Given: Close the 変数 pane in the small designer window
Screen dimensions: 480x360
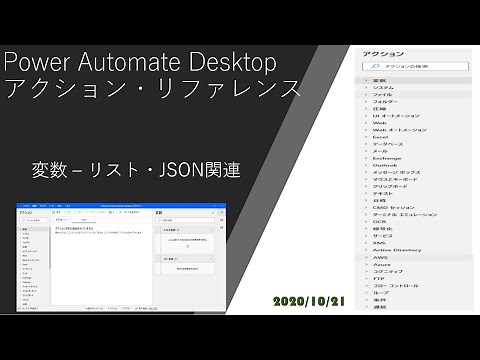Looking at the screenshot, I should tap(213, 212).
